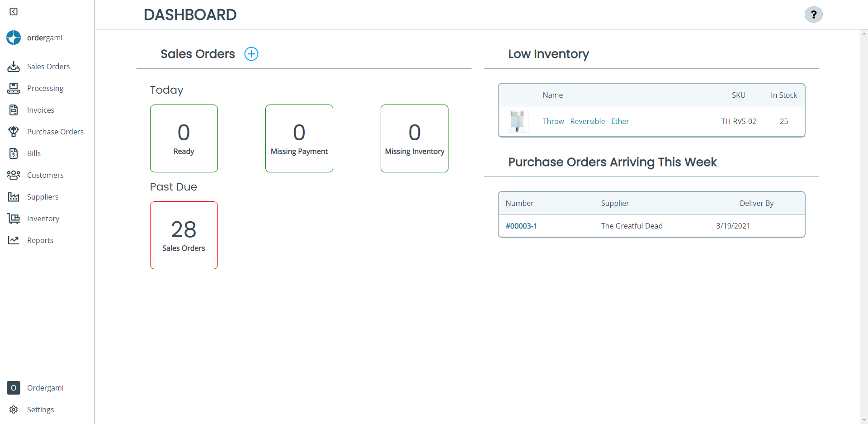Image resolution: width=868 pixels, height=424 pixels.
Task: Create a new sales order with the plus button
Action: pos(251,53)
